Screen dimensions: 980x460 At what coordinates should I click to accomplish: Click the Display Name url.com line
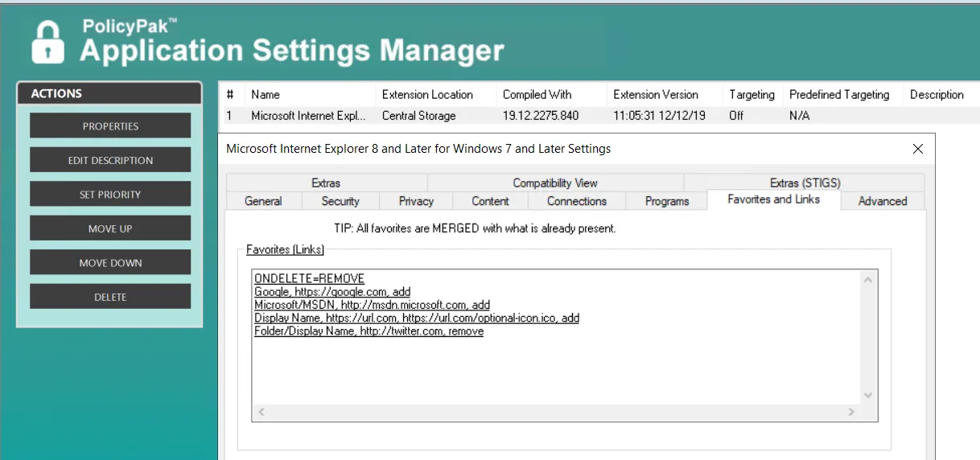point(417,318)
